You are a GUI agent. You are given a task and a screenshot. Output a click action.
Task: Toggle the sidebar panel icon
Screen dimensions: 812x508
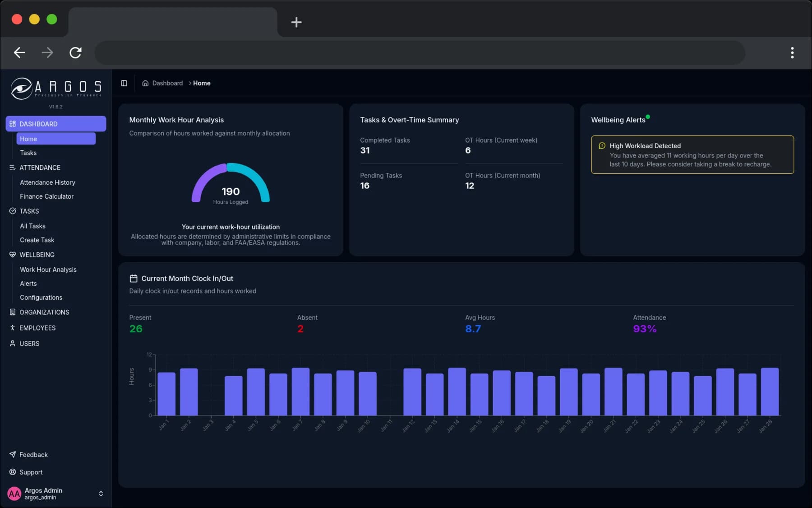124,83
